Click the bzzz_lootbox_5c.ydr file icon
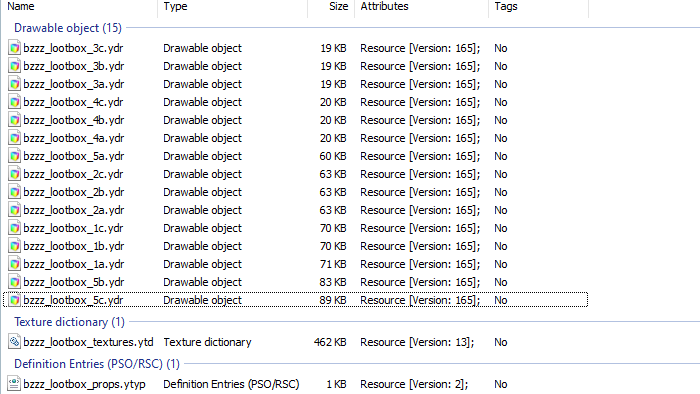Viewport: 700px width, 394px height. [14, 300]
